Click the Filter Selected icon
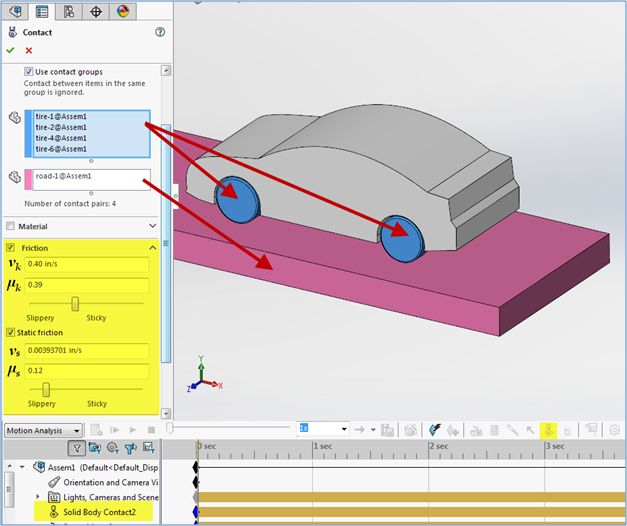This screenshot has width=627, height=526. click(131, 448)
